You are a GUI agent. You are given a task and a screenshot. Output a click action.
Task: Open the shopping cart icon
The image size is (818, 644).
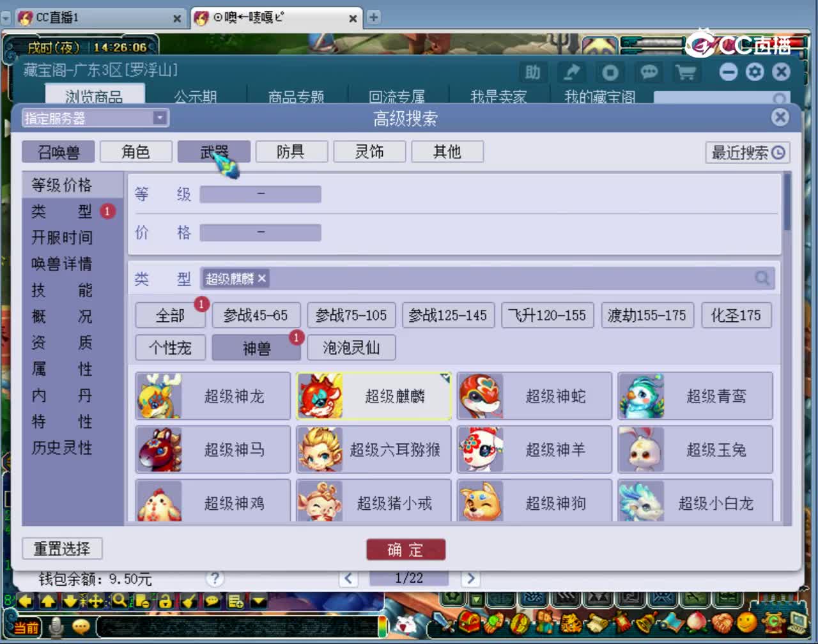pos(686,72)
